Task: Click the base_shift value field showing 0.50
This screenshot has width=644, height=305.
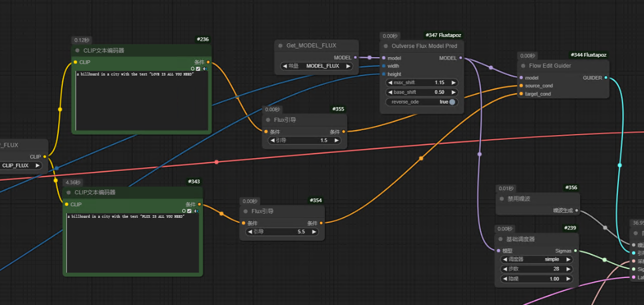Action: pyautogui.click(x=421, y=92)
